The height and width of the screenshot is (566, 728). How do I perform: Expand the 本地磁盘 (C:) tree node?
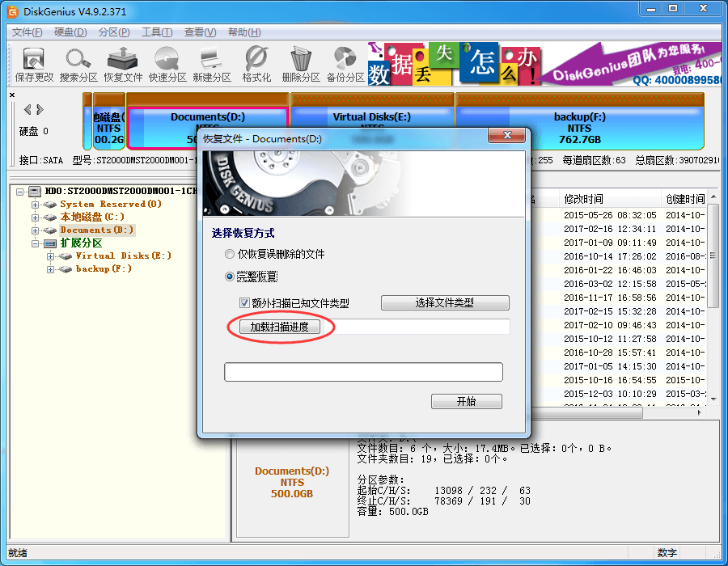[35, 218]
